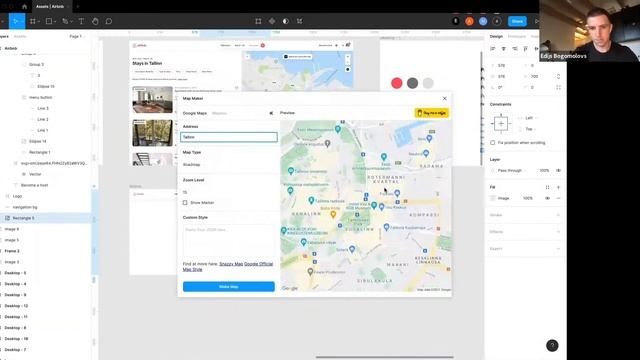Add an Effect with plus expander
Viewport: 640px width, 360px height.
(x=558, y=232)
